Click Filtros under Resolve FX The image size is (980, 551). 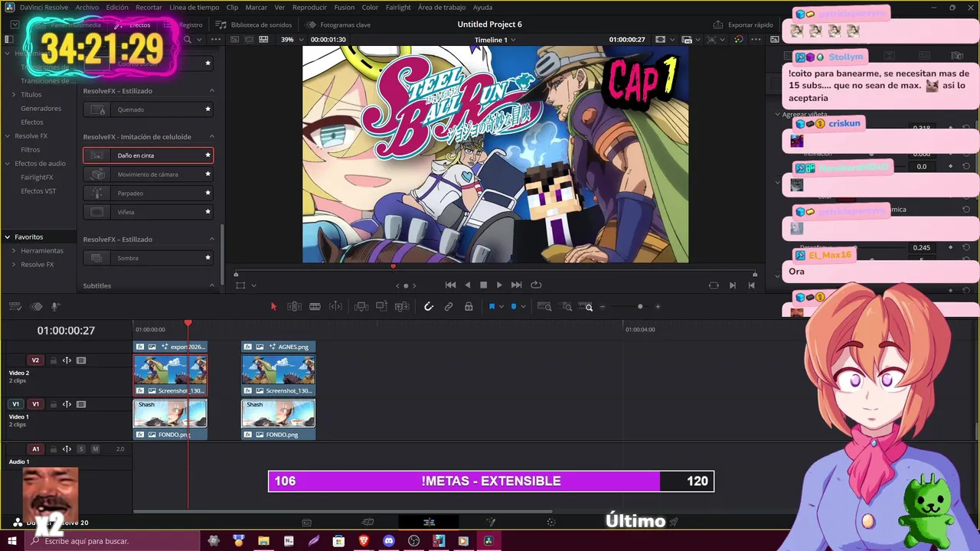(31, 150)
